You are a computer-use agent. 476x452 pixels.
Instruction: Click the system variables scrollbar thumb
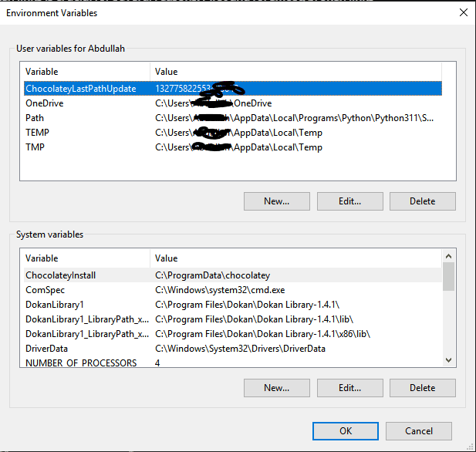tap(448, 277)
